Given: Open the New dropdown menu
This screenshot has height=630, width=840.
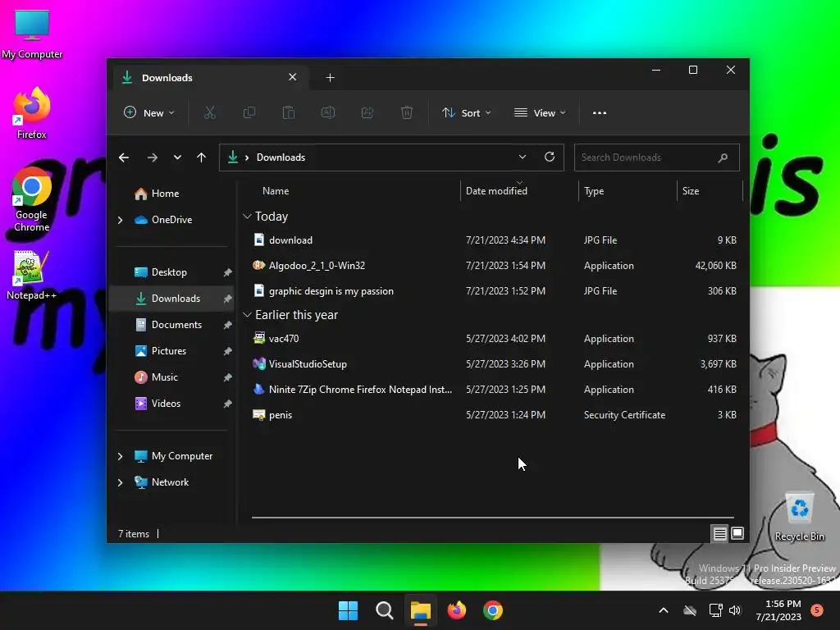Looking at the screenshot, I should tap(149, 113).
